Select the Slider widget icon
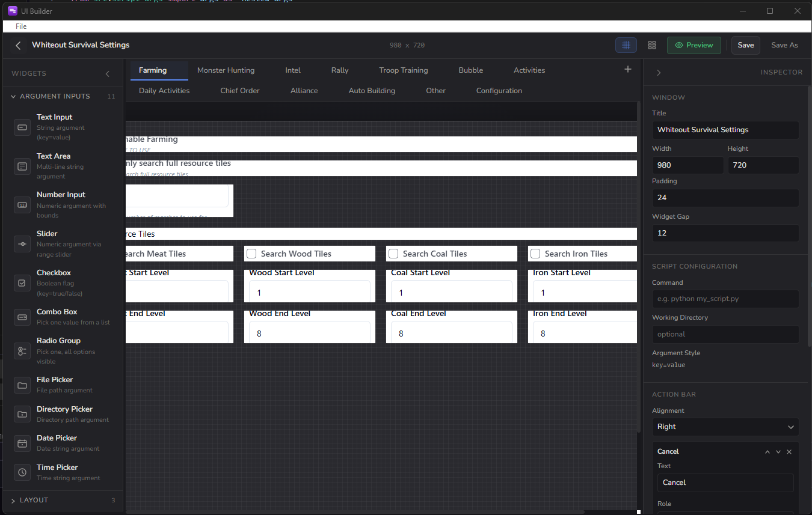The width and height of the screenshot is (812, 515). [22, 244]
